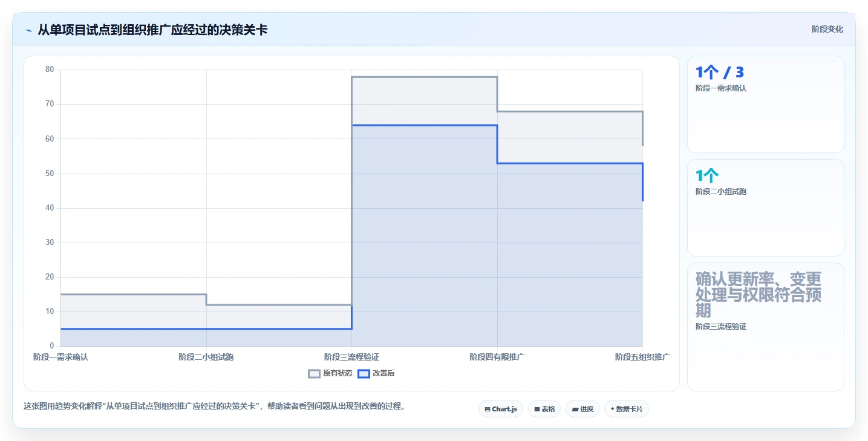The image size is (868, 441).
Task: Click the blue step line at 64 level
Action: pos(424,125)
